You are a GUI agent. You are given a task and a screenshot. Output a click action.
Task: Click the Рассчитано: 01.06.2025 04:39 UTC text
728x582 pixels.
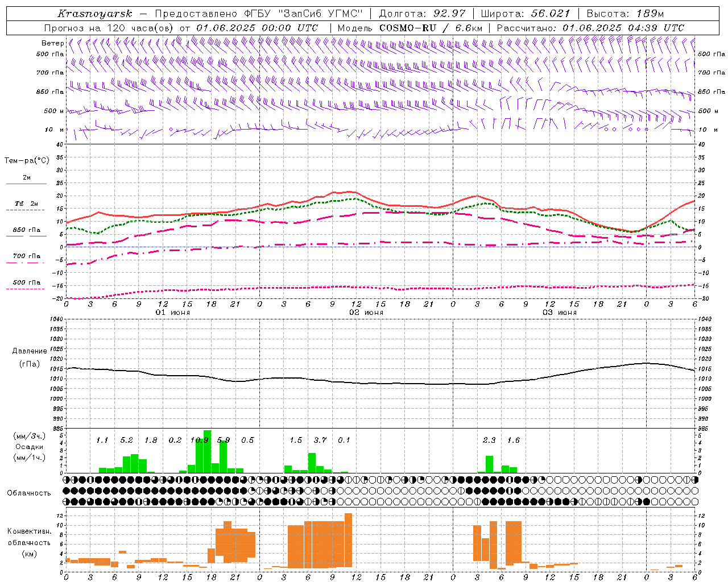590,28
